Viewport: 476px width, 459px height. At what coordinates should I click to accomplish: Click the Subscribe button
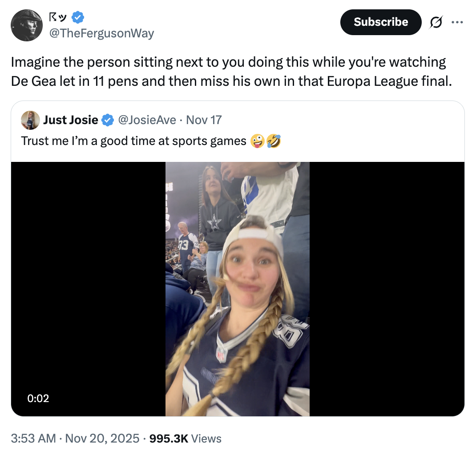381,22
